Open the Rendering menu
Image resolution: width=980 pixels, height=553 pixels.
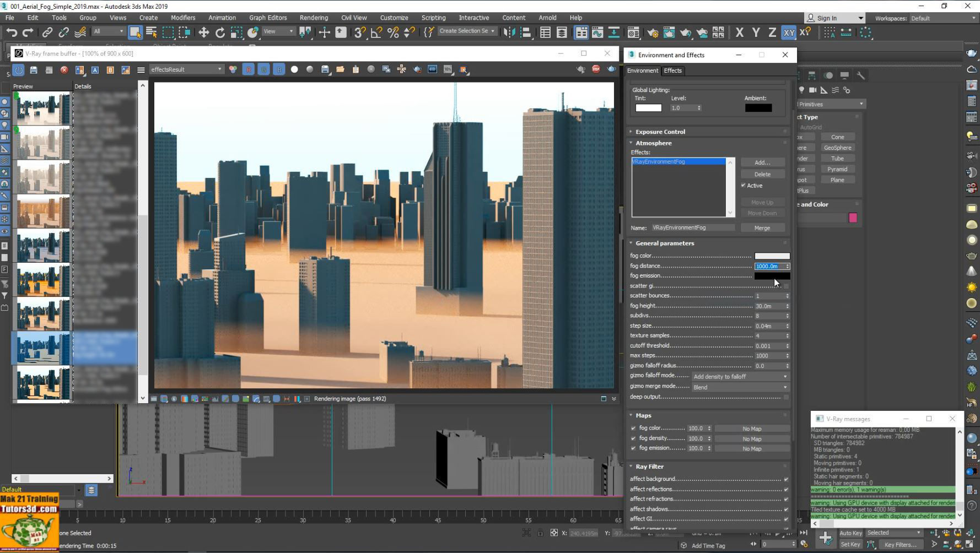[x=314, y=18]
